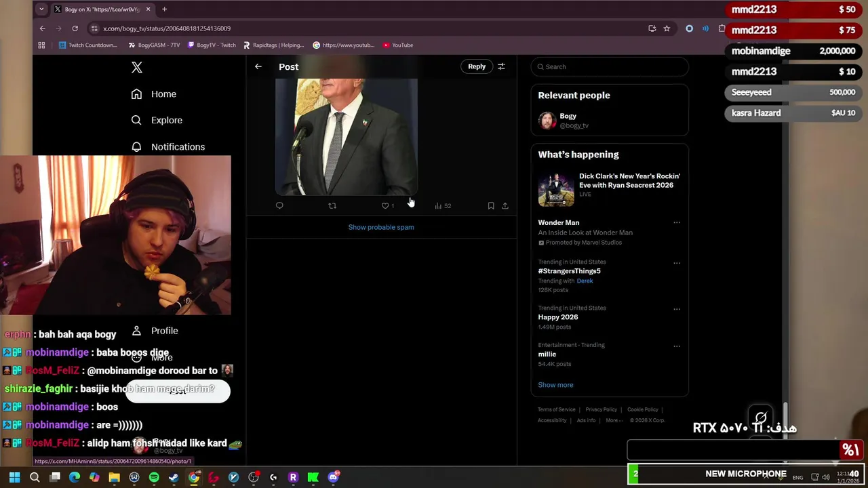Like the post with heart icon
Viewport: 868px width, 488px height.
pos(385,205)
